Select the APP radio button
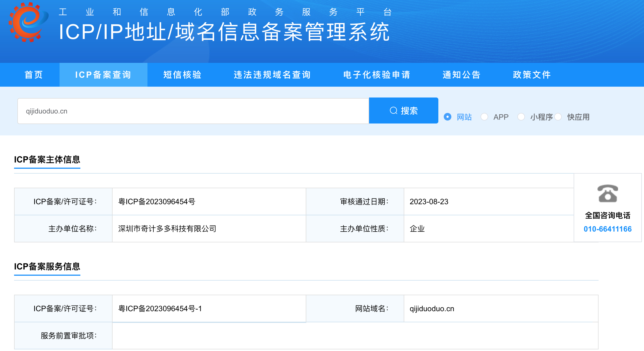The width and height of the screenshot is (644, 351). pyautogui.click(x=484, y=117)
